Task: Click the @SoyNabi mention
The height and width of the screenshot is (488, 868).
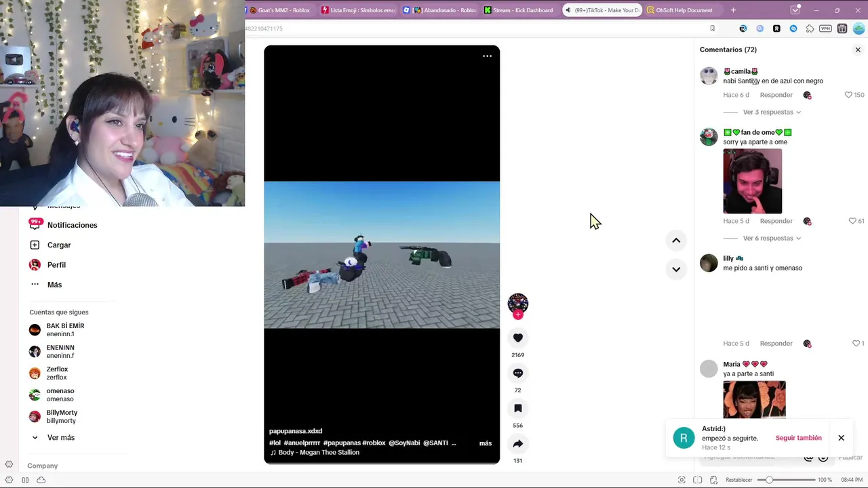Action: (404, 443)
